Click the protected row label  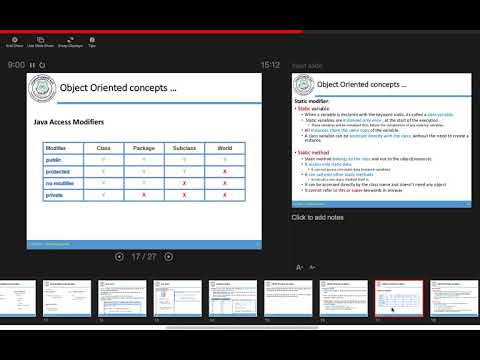click(58, 172)
